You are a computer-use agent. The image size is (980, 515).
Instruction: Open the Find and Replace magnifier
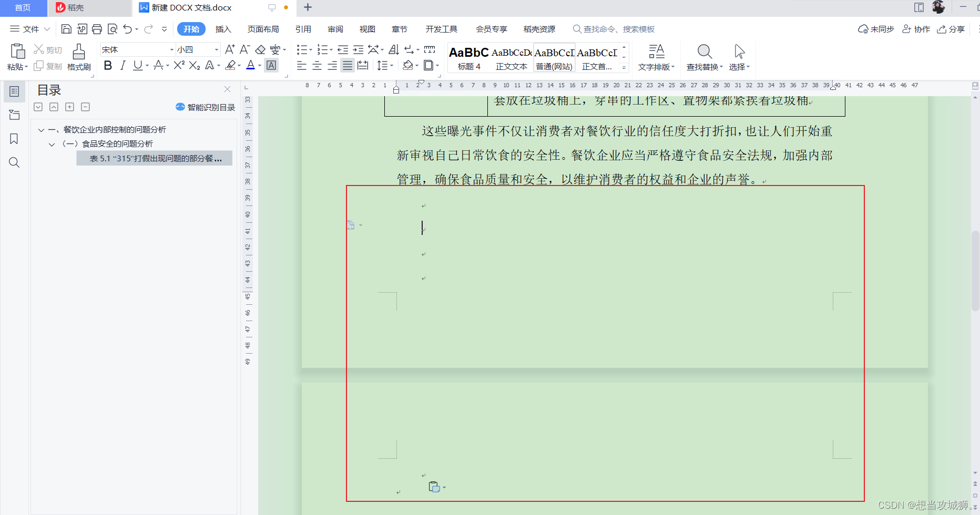coord(705,51)
